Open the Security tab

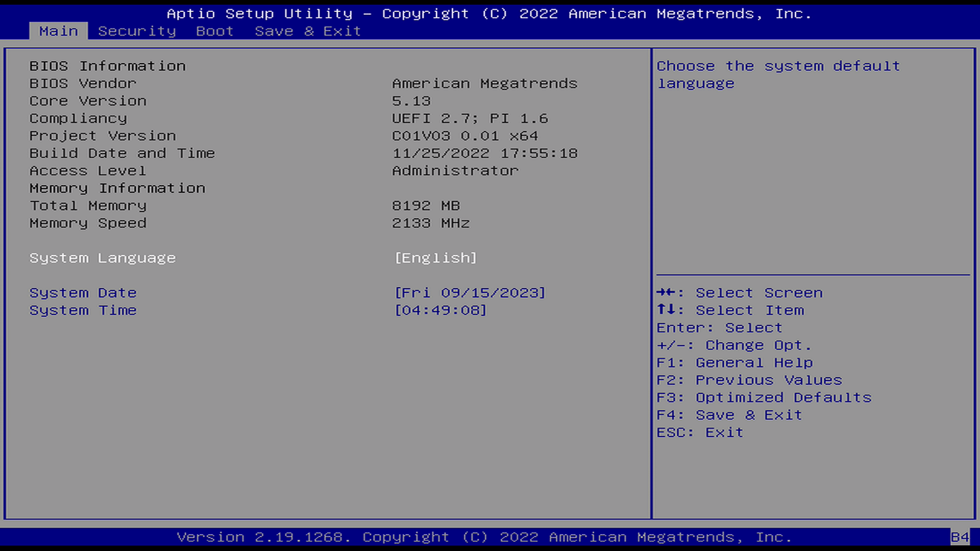click(x=137, y=31)
